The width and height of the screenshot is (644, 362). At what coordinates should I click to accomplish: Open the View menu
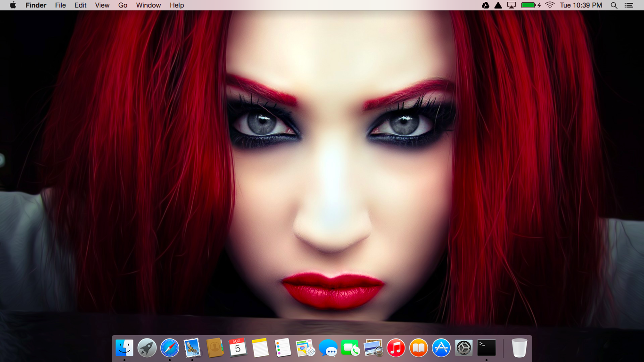point(102,5)
